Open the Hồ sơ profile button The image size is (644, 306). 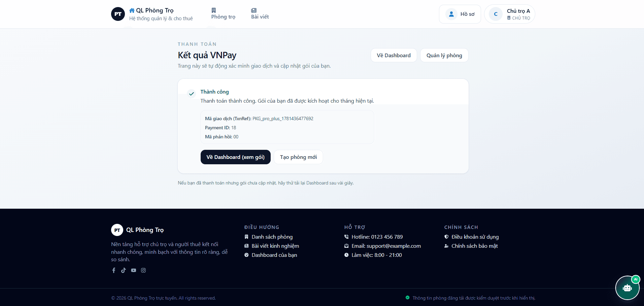pyautogui.click(x=460, y=14)
